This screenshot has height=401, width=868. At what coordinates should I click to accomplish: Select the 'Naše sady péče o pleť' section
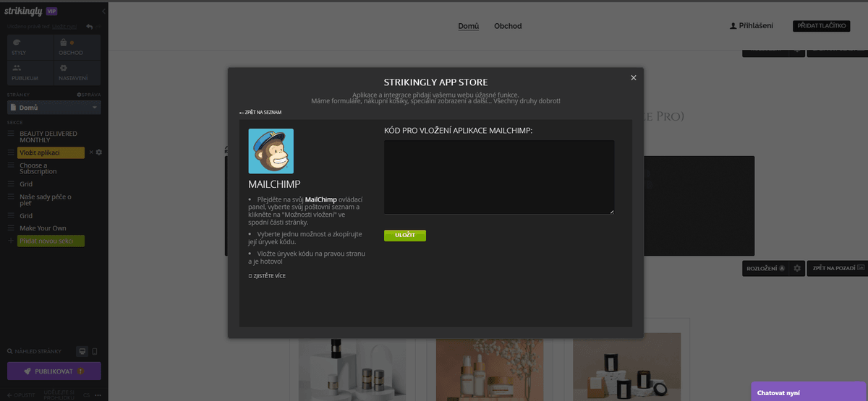click(45, 200)
